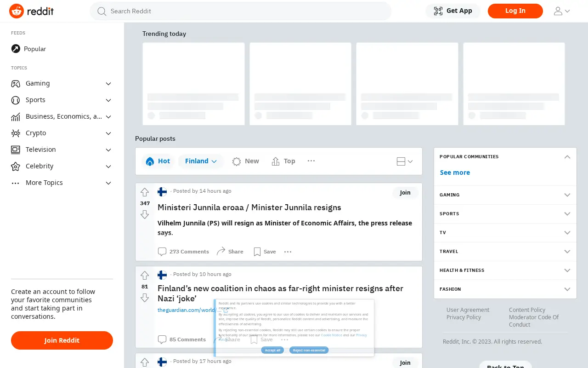Click the Business chart icon
The height and width of the screenshot is (368, 588).
[16, 117]
